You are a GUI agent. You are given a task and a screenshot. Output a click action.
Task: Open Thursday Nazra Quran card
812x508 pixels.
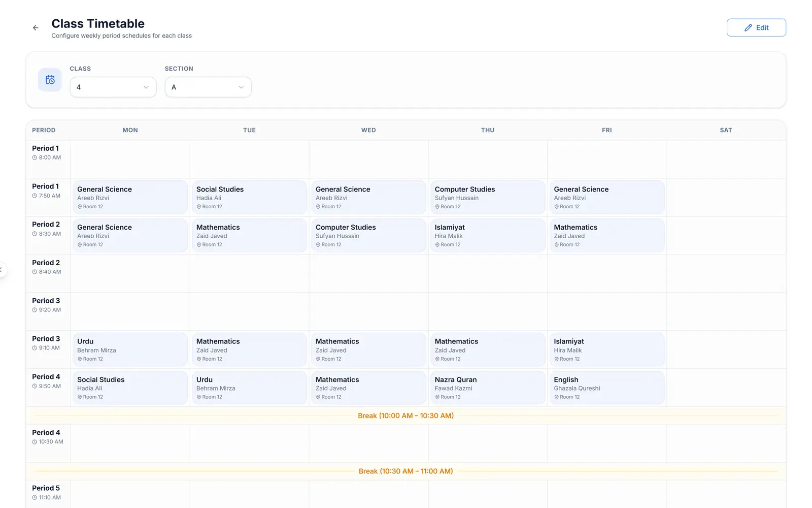point(488,388)
